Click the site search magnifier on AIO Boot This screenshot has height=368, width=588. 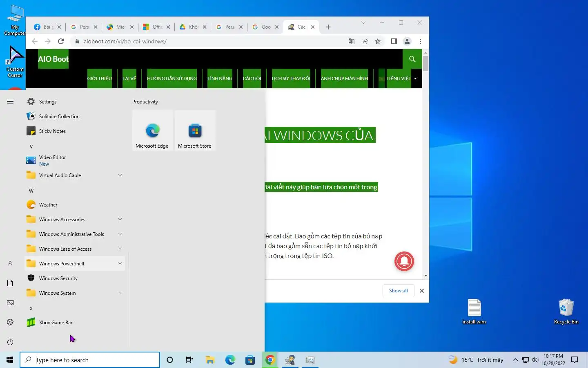tap(412, 59)
